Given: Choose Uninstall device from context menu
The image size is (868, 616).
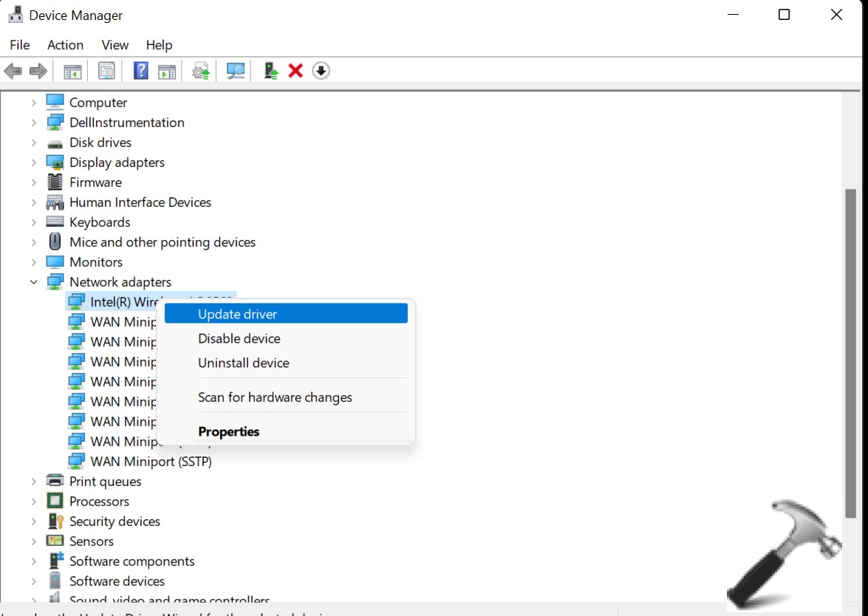Looking at the screenshot, I should 243,363.
